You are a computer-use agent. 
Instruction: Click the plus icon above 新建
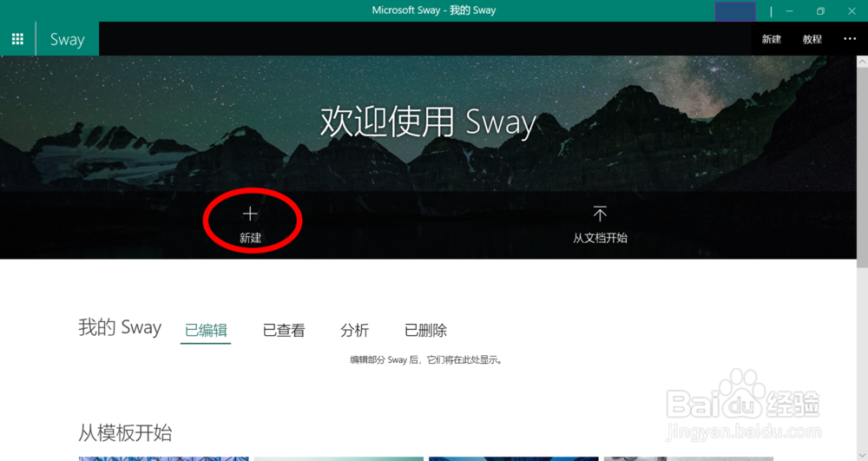point(250,214)
